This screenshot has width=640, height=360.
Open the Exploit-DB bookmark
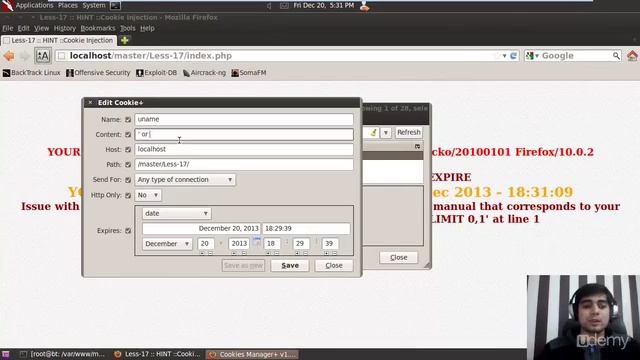coord(156,73)
